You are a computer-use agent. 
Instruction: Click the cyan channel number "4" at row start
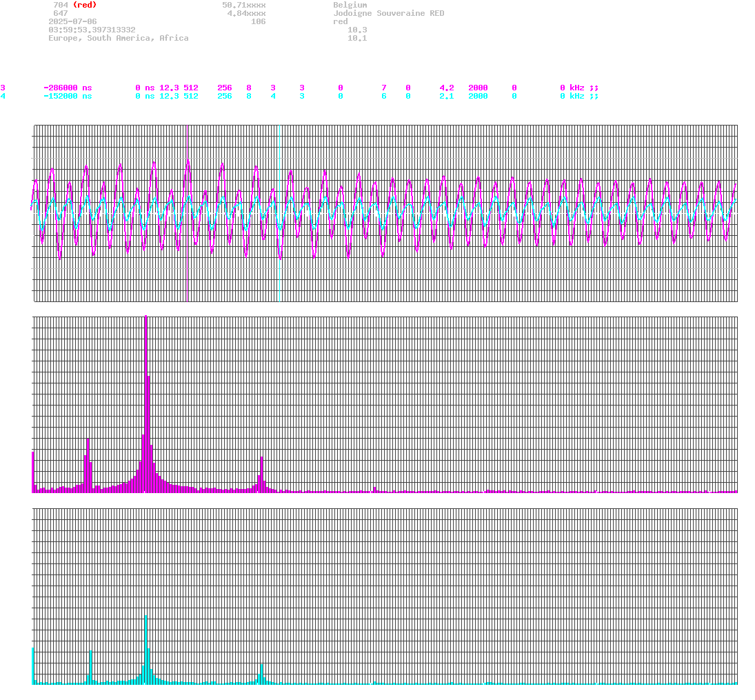(3, 96)
